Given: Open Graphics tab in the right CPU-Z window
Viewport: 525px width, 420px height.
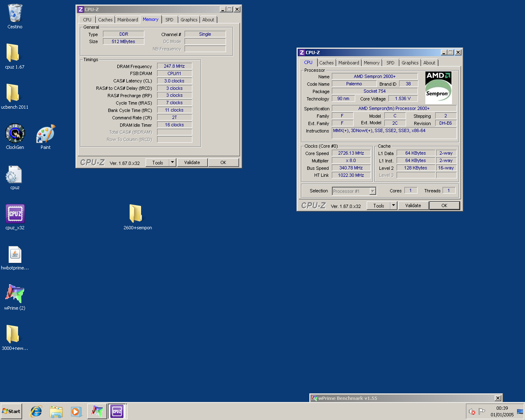Looking at the screenshot, I should pos(410,63).
